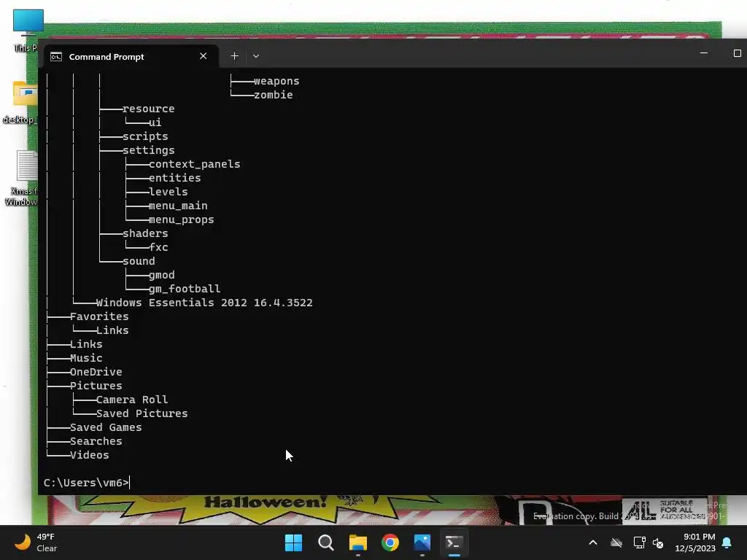Click 'Windows Essentials 2012 16.4.3522' line
This screenshot has height=560, width=747.
[x=204, y=303]
